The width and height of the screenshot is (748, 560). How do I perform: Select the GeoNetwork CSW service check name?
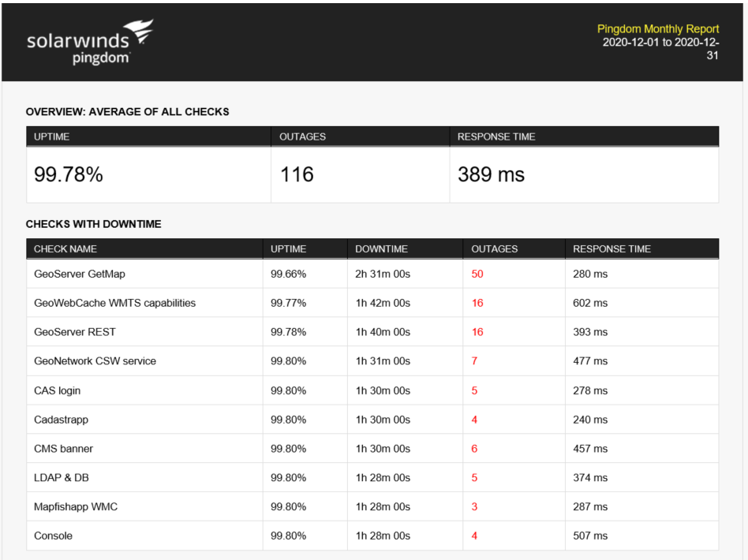(95, 361)
